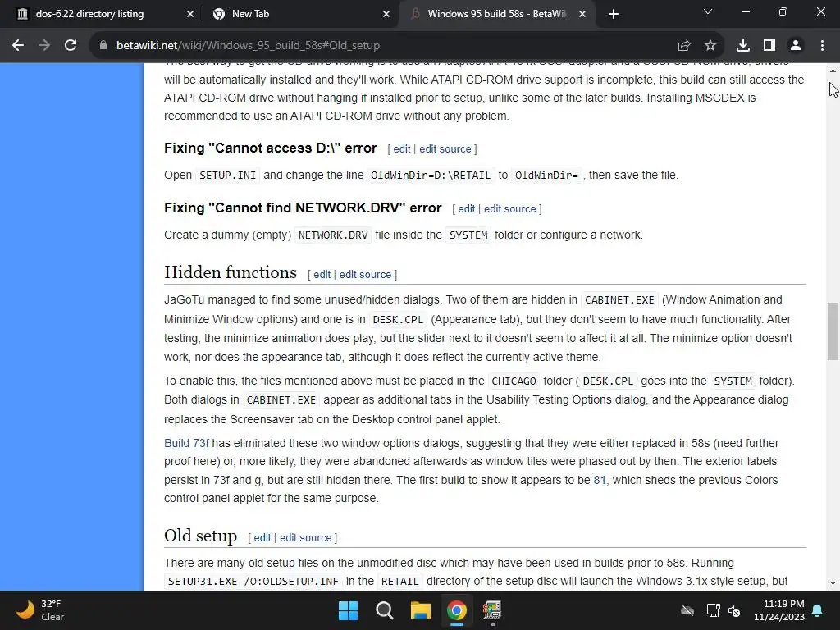Image resolution: width=840 pixels, height=630 pixels.
Task: Open Chrome downloads
Action: pos(743,46)
